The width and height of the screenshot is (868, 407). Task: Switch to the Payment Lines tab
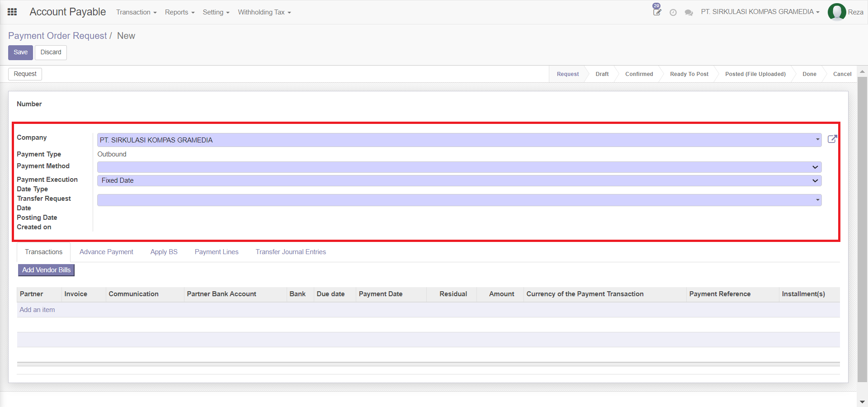(217, 252)
